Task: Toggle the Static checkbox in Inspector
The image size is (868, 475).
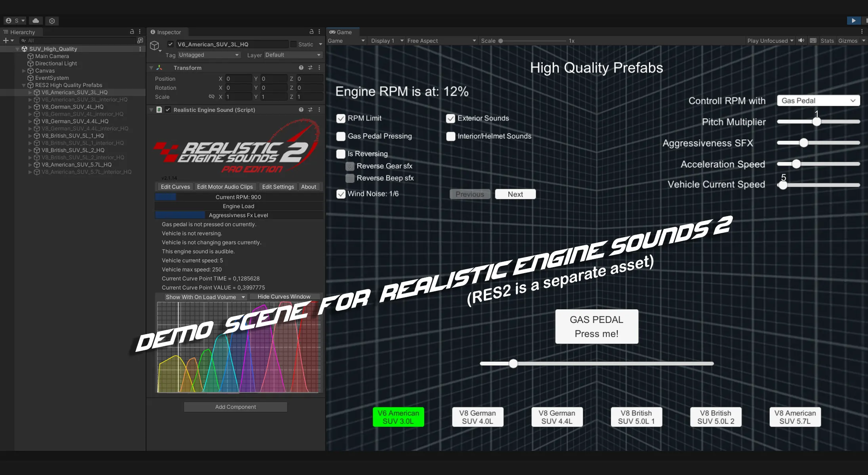Action: tap(293, 44)
